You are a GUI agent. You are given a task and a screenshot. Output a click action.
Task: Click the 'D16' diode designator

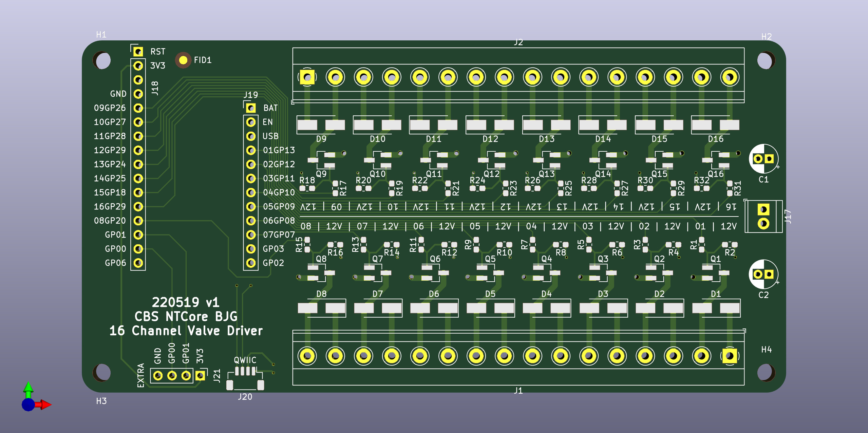coord(716,139)
